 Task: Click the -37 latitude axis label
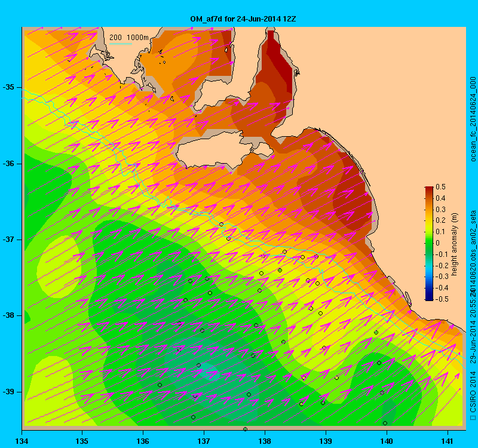[8, 240]
